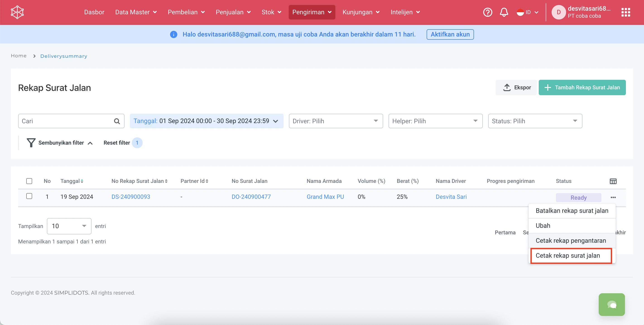Click the SimpliDots logo

point(17,12)
